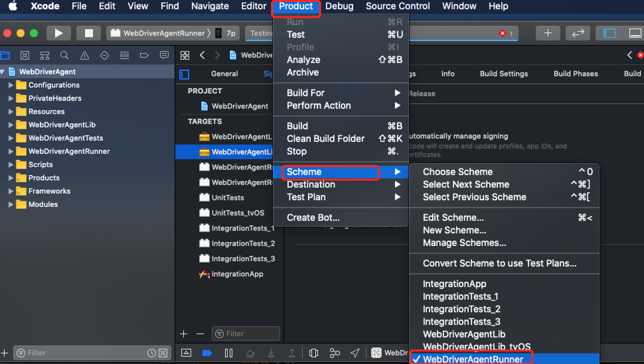Open the Find navigator magnifier icon
The height and width of the screenshot is (364, 644).
[64, 55]
